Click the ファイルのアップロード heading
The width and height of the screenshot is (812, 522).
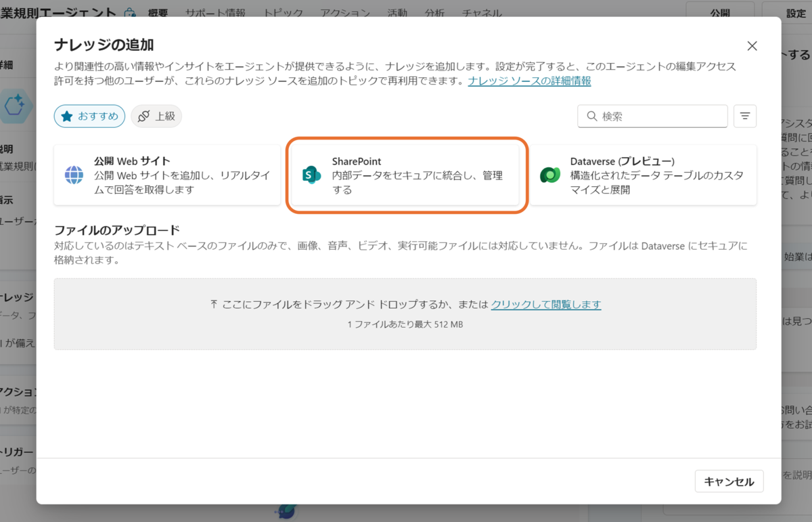(x=116, y=230)
